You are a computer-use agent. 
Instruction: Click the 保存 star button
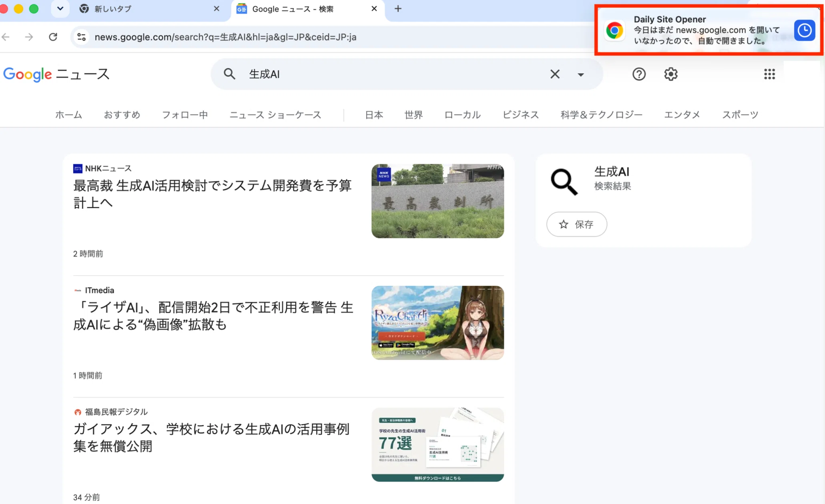(x=576, y=224)
